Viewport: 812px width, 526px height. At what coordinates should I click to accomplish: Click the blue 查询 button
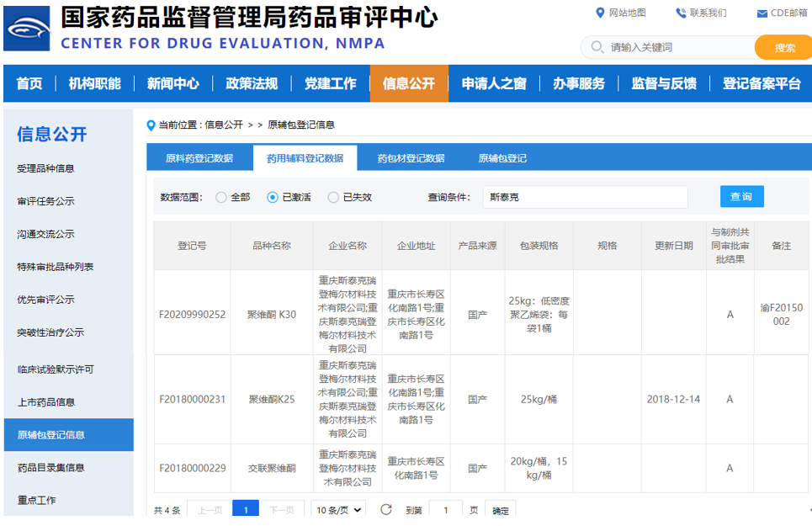pos(741,196)
